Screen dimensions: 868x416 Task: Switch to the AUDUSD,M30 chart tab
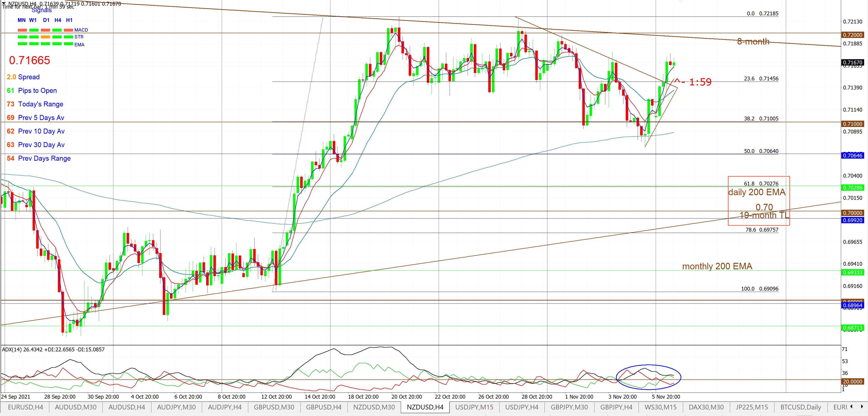[75, 407]
